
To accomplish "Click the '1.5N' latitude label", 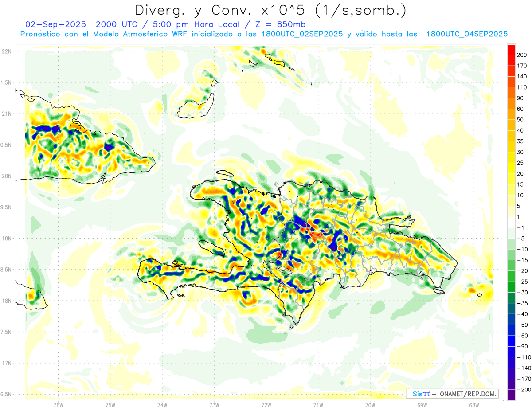I will tap(6, 82).
